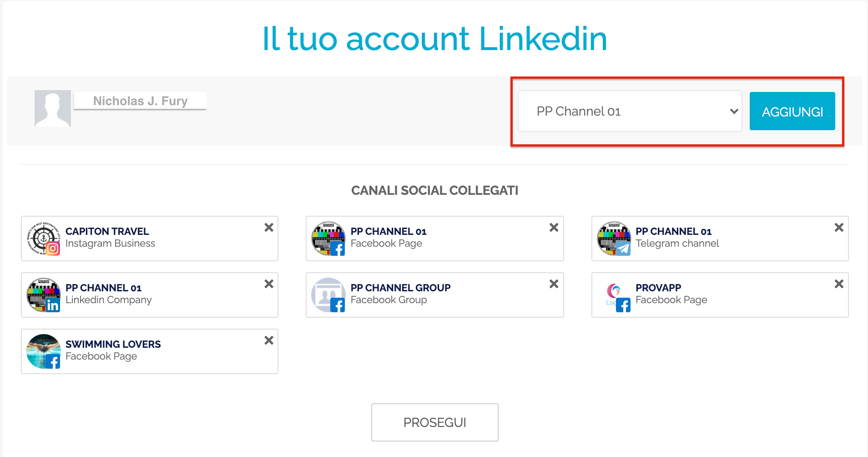This screenshot has height=457, width=868.
Task: Click the PP Channel 01 Linkedin avatar icon
Action: click(44, 295)
